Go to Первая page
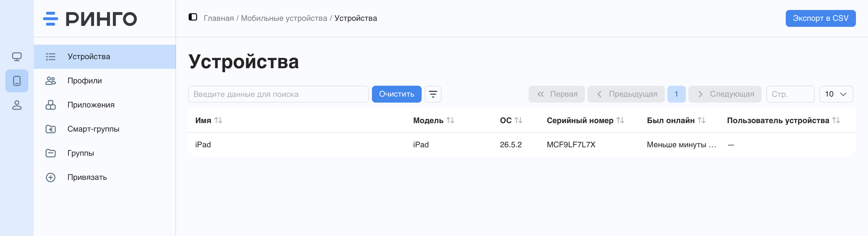This screenshot has height=236, width=868. (x=557, y=94)
